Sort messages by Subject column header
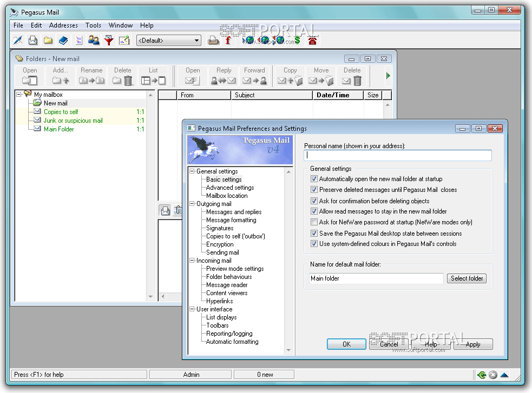This screenshot has height=393, width=532. [x=272, y=95]
